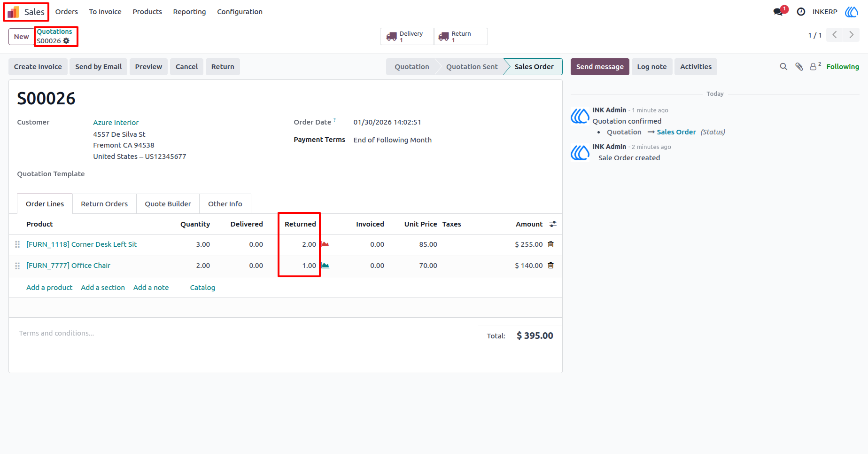Click the gear icon next to S00026
Screen dimensions: 868x454
[66, 41]
